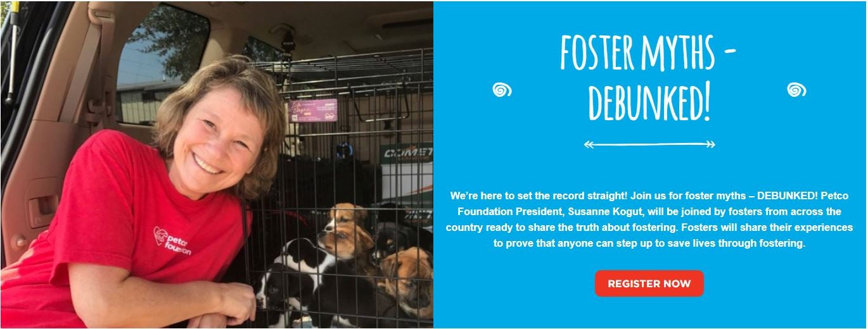Select the pink tag on the crate
The width and height of the screenshot is (868, 329).
pyautogui.click(x=313, y=110)
